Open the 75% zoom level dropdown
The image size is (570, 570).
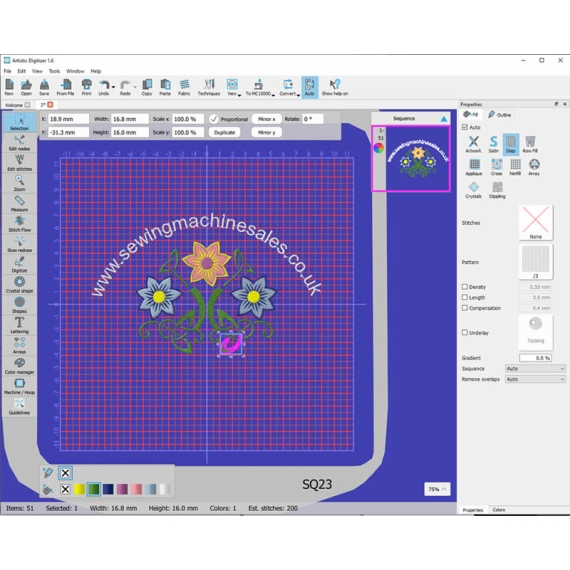click(437, 489)
